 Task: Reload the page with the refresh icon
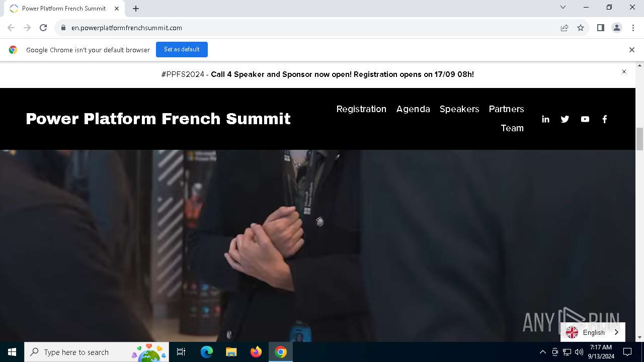[x=43, y=28]
